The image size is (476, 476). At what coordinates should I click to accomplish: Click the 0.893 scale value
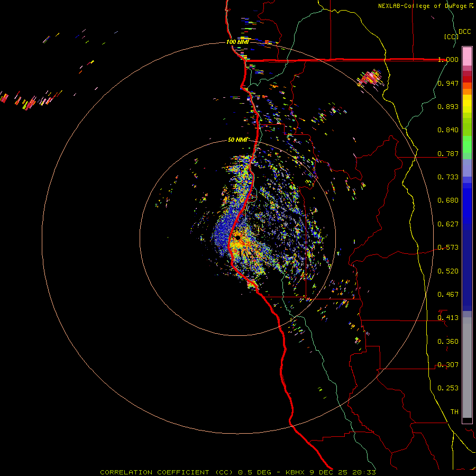coord(448,106)
